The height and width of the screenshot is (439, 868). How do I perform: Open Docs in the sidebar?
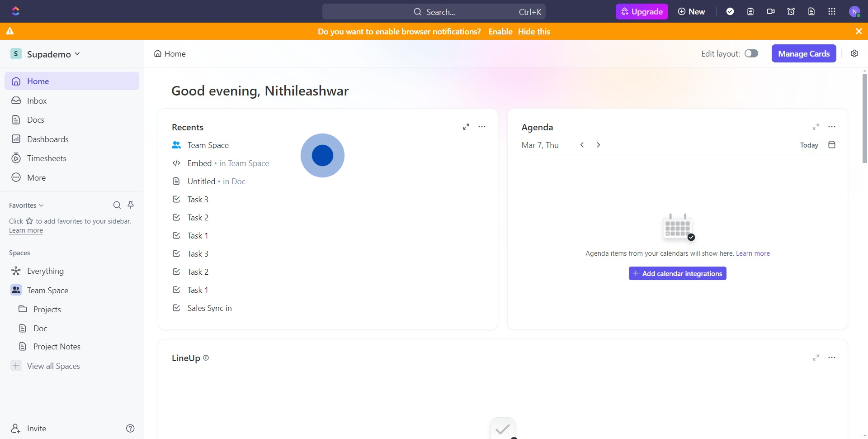[72, 119]
